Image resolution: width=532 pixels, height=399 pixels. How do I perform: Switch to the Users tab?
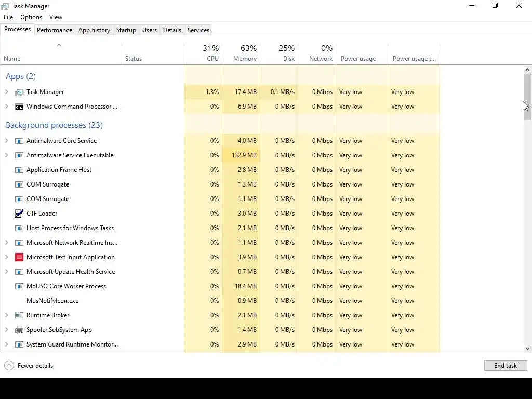point(150,30)
